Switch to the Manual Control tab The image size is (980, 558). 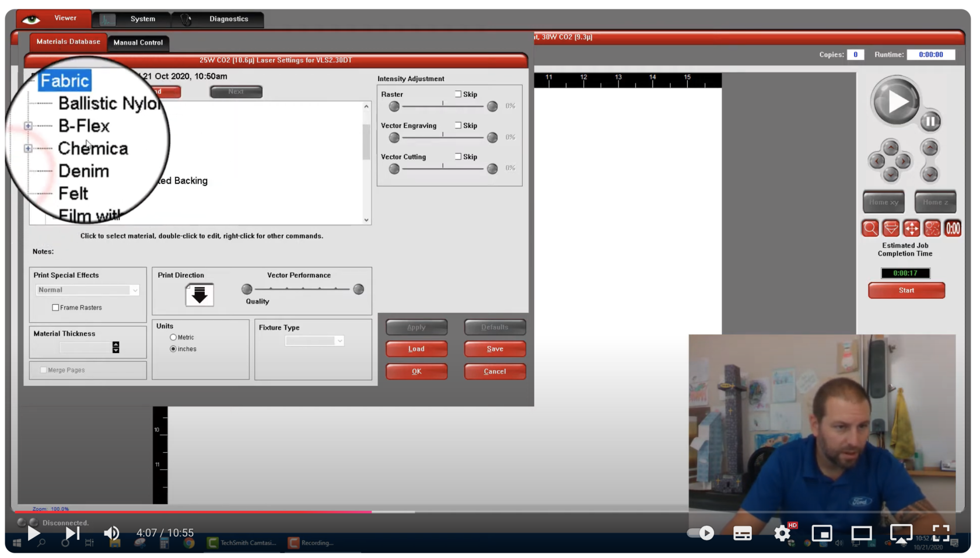tap(138, 43)
